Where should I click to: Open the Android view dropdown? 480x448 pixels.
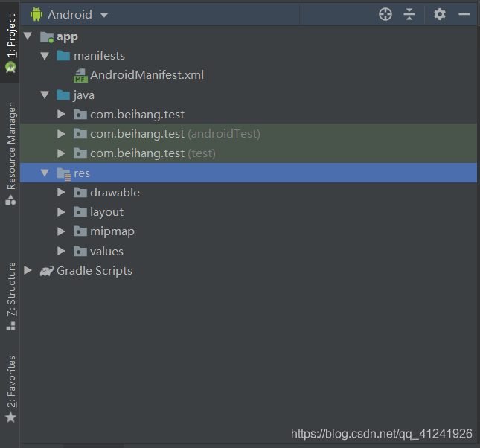[104, 15]
